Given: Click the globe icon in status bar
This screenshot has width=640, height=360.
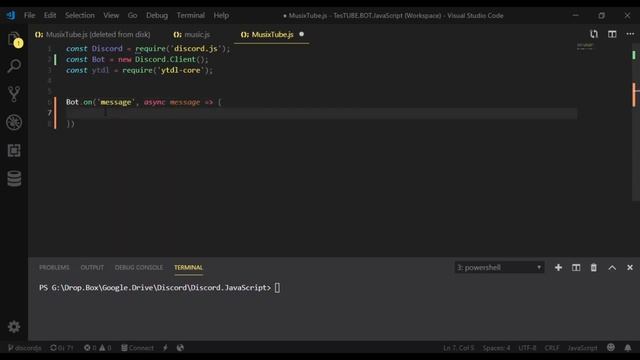Looking at the screenshot, I should click(180, 348).
